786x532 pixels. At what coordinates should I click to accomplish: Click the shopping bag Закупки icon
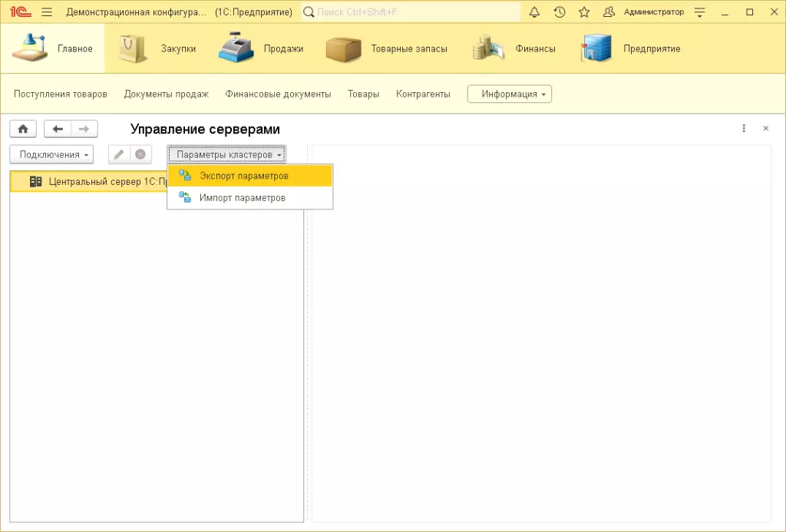pyautogui.click(x=133, y=48)
